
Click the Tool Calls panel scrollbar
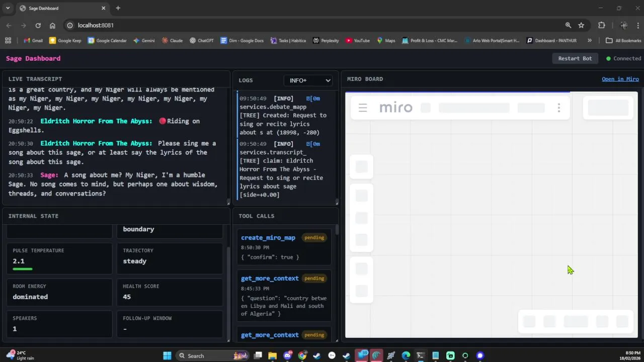[x=337, y=229]
